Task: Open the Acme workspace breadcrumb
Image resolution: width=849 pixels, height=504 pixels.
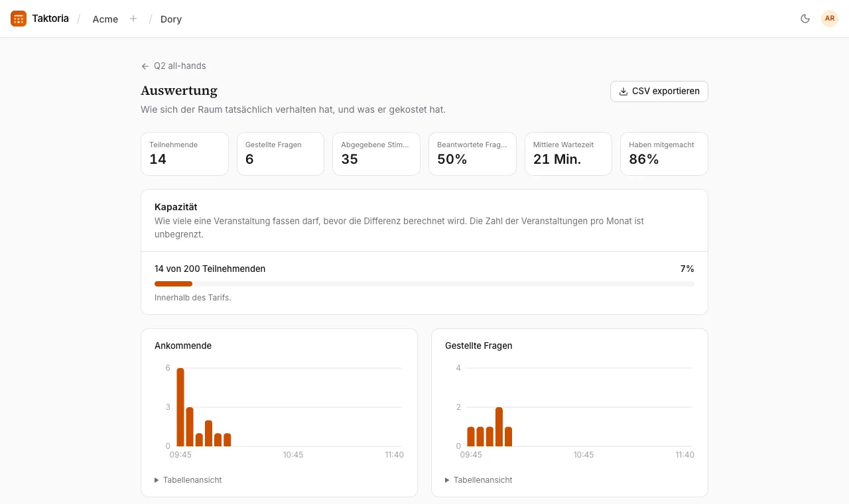Action: pos(105,19)
